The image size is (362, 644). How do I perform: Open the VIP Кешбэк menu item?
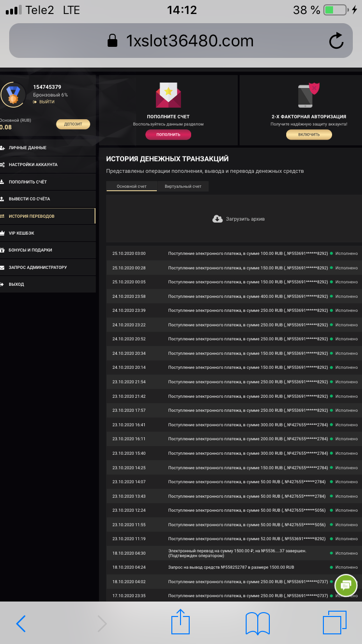point(21,233)
